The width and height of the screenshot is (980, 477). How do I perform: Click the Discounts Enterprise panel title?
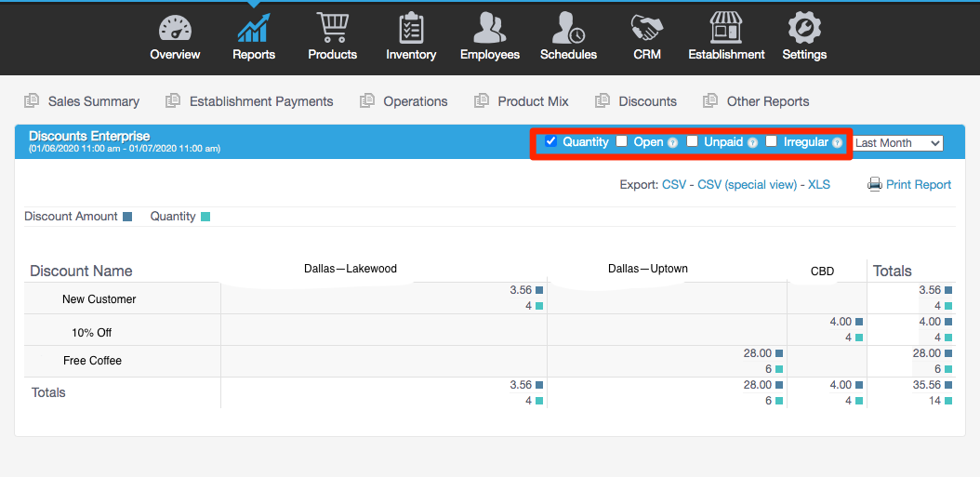click(x=89, y=136)
